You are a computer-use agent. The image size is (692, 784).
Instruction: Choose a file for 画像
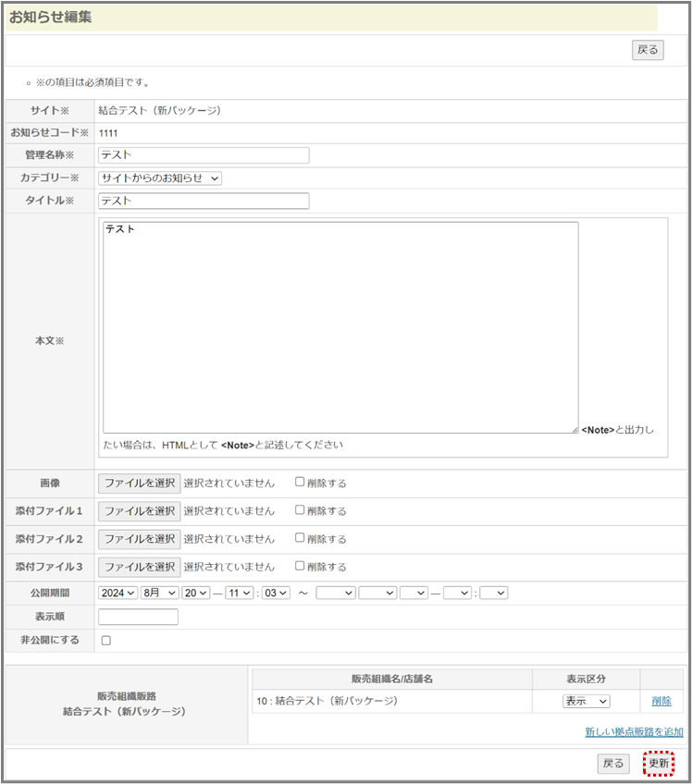pos(139,483)
